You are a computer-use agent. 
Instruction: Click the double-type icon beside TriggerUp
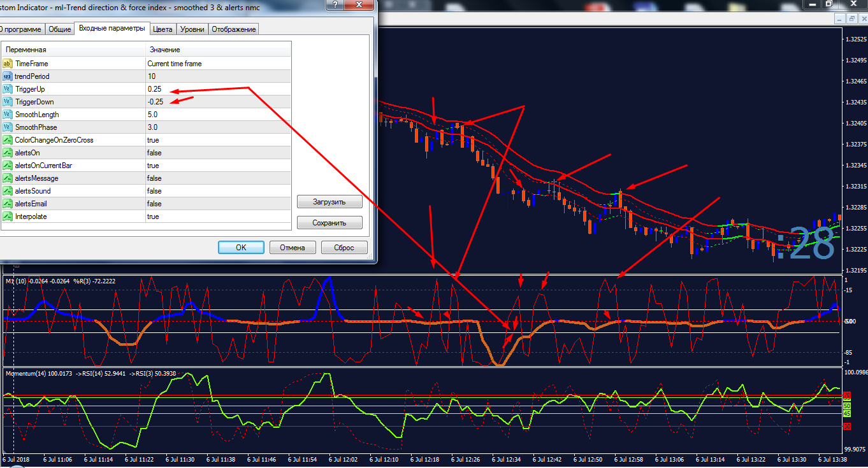[x=8, y=89]
